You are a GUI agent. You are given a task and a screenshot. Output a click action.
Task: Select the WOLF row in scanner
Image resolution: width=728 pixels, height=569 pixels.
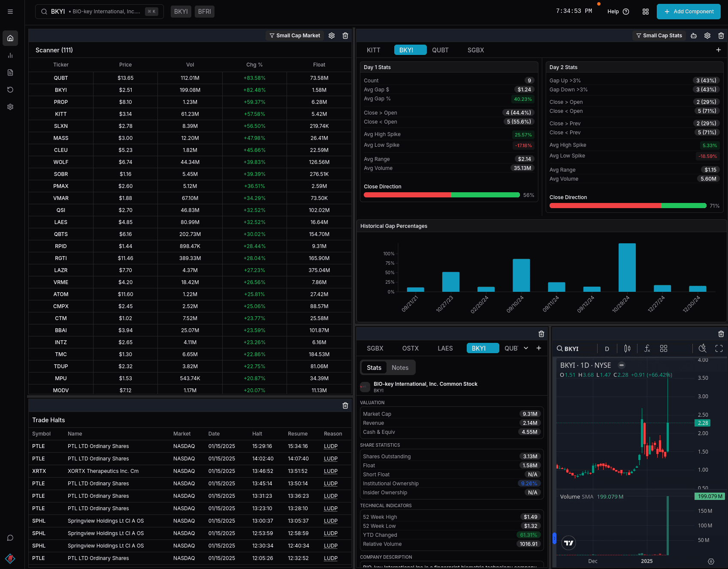coord(190,162)
